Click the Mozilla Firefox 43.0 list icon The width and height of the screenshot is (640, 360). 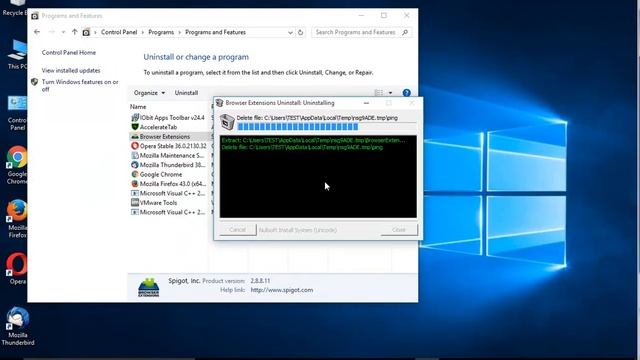point(135,184)
